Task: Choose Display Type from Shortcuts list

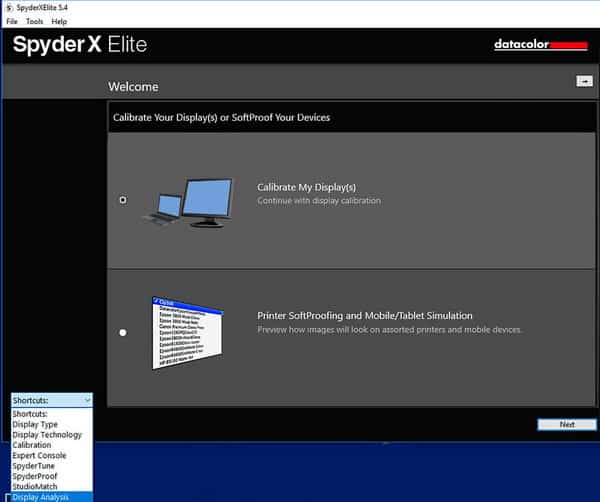Action: point(52,424)
